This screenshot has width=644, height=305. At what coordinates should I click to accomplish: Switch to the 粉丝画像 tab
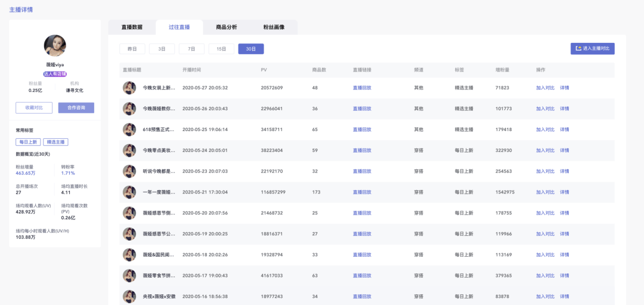pyautogui.click(x=274, y=27)
